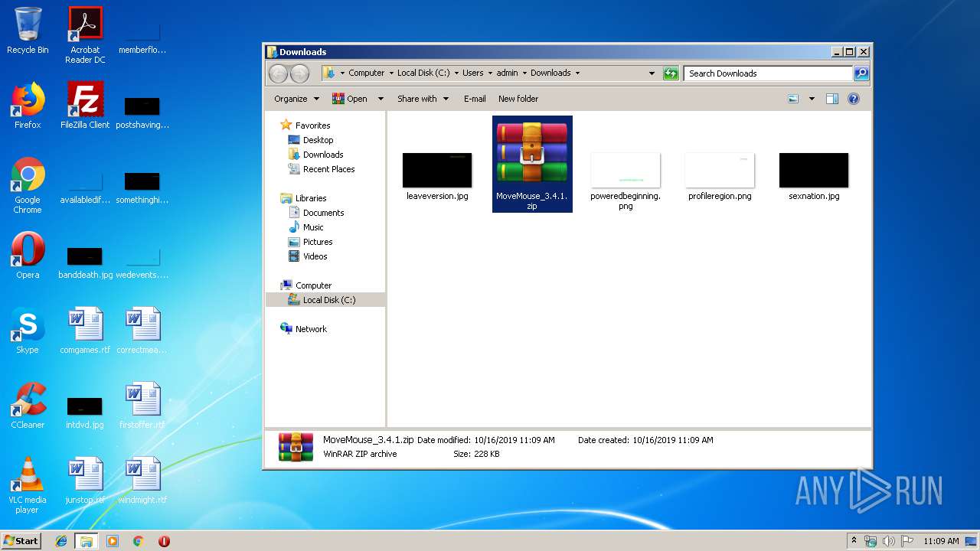Image resolution: width=980 pixels, height=551 pixels.
Task: Select the Google Chrome desktop icon
Action: click(28, 185)
